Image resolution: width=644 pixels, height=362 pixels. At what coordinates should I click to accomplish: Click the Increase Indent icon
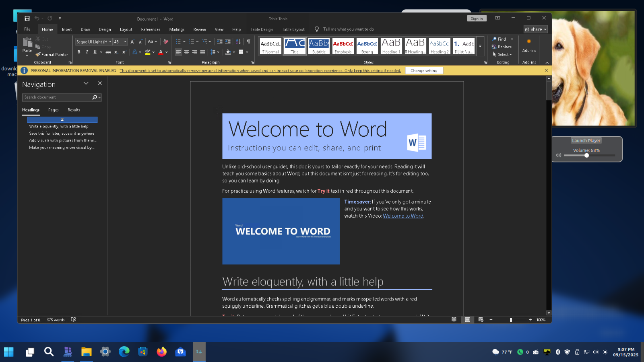tap(228, 41)
